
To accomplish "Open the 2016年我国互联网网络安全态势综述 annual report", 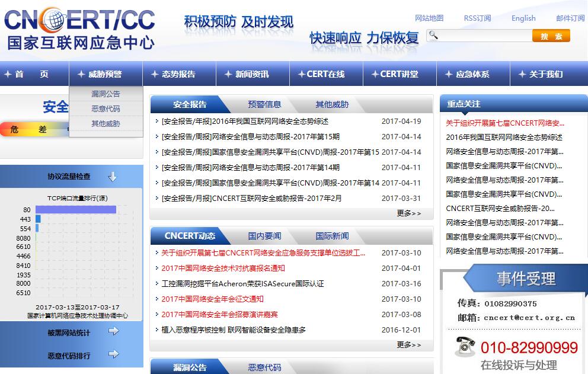I will [x=245, y=121].
